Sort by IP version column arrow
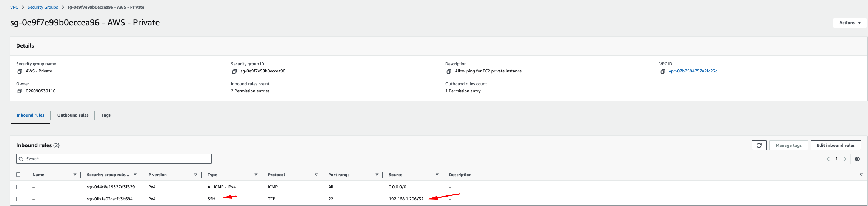868x206 pixels. coord(195,175)
